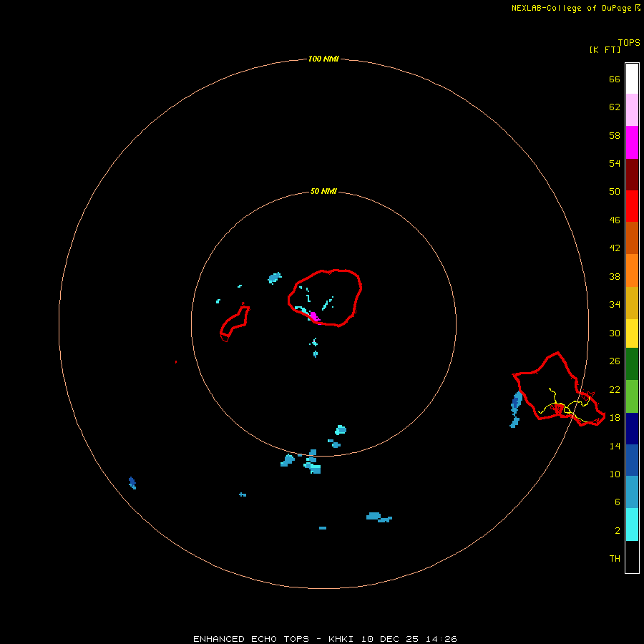The height and width of the screenshot is (644, 644).
Task: Click the light pink 62 kft legend swatch
Action: tap(632, 110)
